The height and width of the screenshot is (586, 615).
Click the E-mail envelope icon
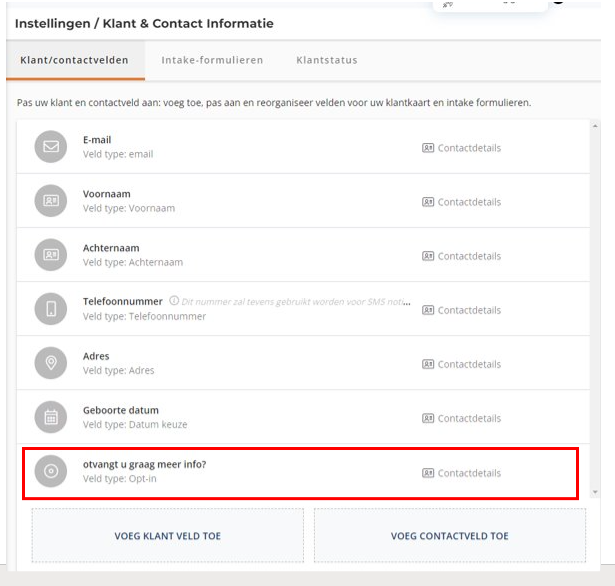51,147
